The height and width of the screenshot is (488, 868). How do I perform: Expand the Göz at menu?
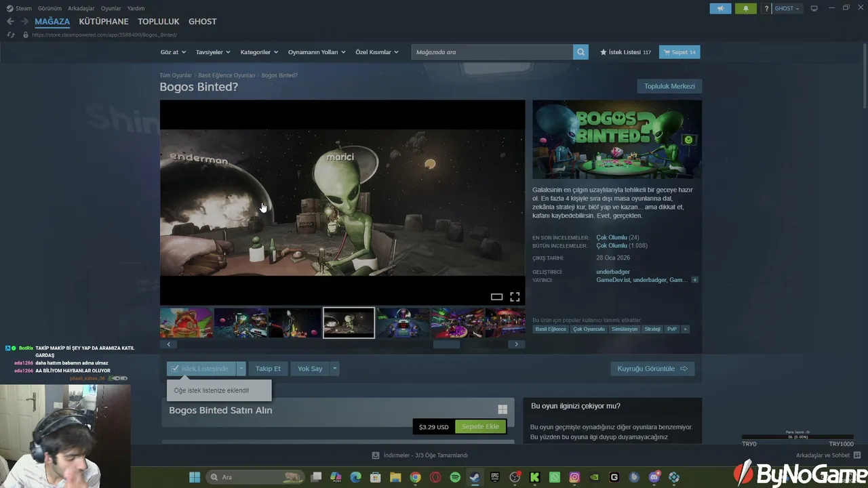click(173, 52)
